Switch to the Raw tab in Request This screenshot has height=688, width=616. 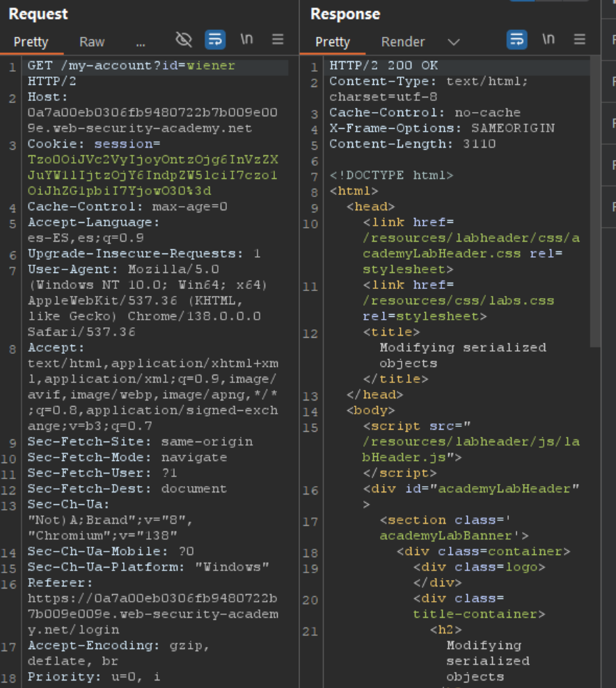[92, 42]
